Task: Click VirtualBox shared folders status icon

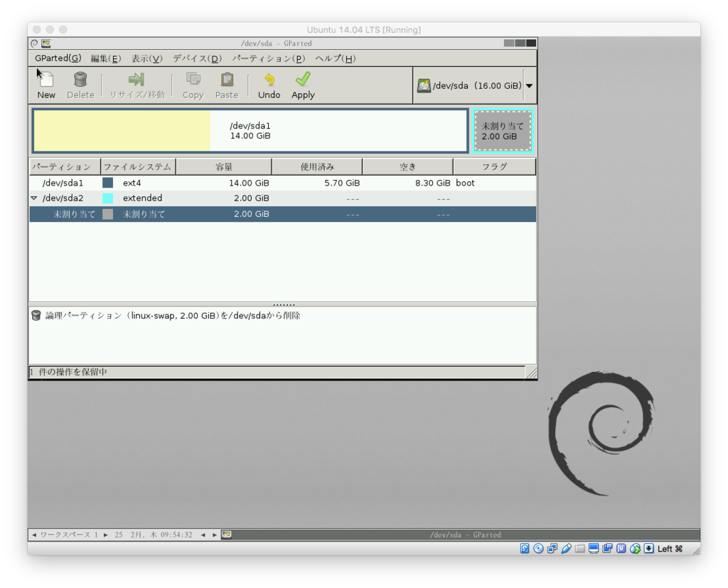Action: pyautogui.click(x=580, y=548)
